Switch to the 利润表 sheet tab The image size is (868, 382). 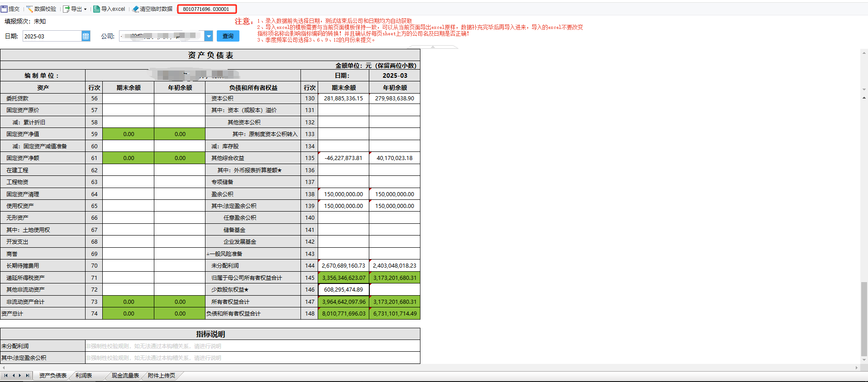click(x=84, y=376)
